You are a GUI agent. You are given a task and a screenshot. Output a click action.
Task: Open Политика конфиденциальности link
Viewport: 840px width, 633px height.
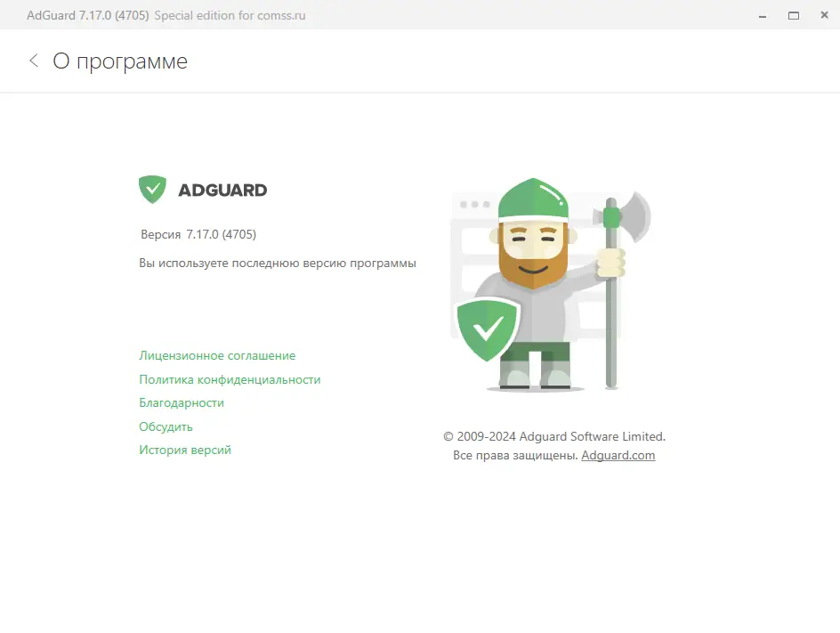coord(230,379)
